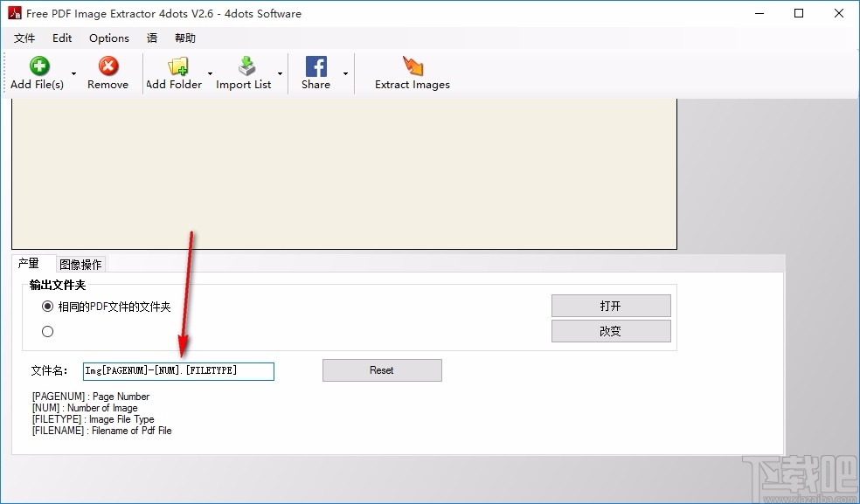Click the 改变 button
Screen dimensions: 860x504
click(x=610, y=330)
